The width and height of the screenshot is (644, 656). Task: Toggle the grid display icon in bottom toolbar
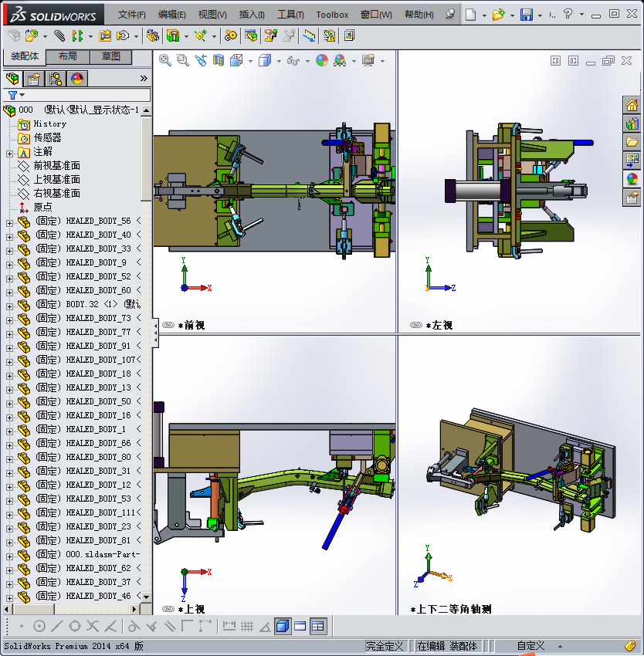coord(247,627)
